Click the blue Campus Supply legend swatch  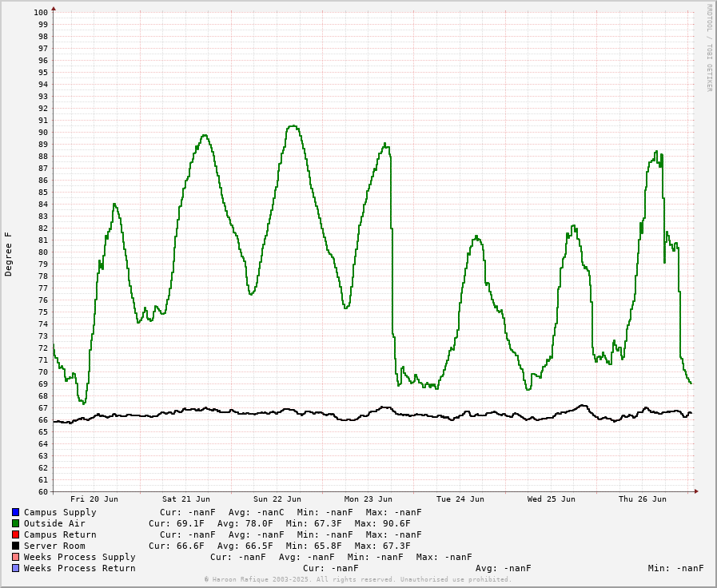[x=15, y=512]
